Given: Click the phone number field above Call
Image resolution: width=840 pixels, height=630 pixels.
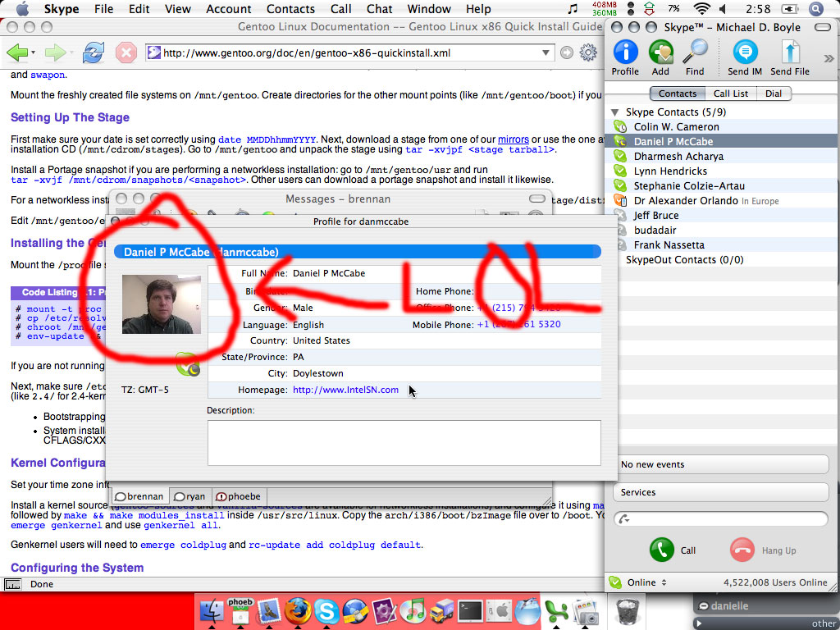Looking at the screenshot, I should point(720,518).
